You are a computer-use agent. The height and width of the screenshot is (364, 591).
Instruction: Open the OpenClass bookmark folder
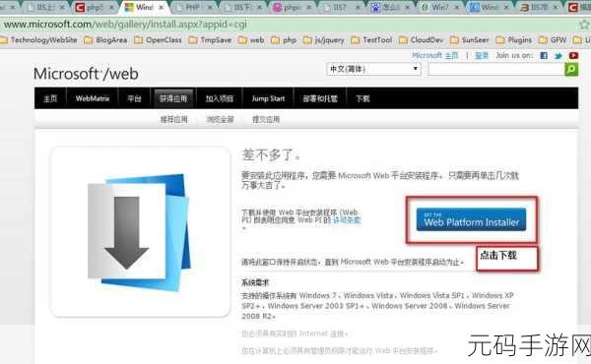(158, 40)
